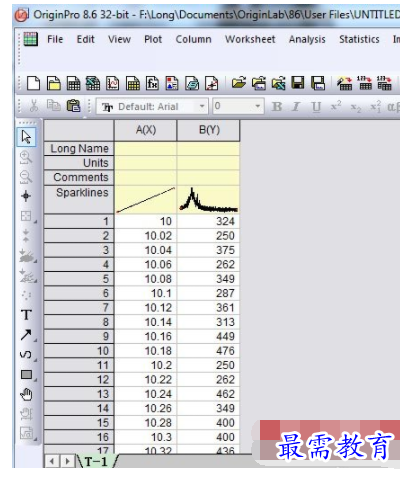Click the cell containing 462
The image size is (400, 478).
click(209, 394)
